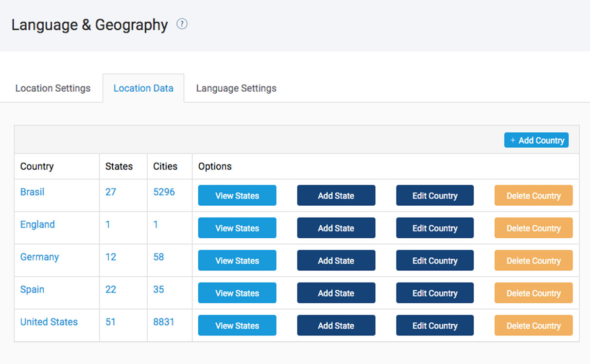Select the Location Data tab
The image size is (590, 364).
(143, 88)
